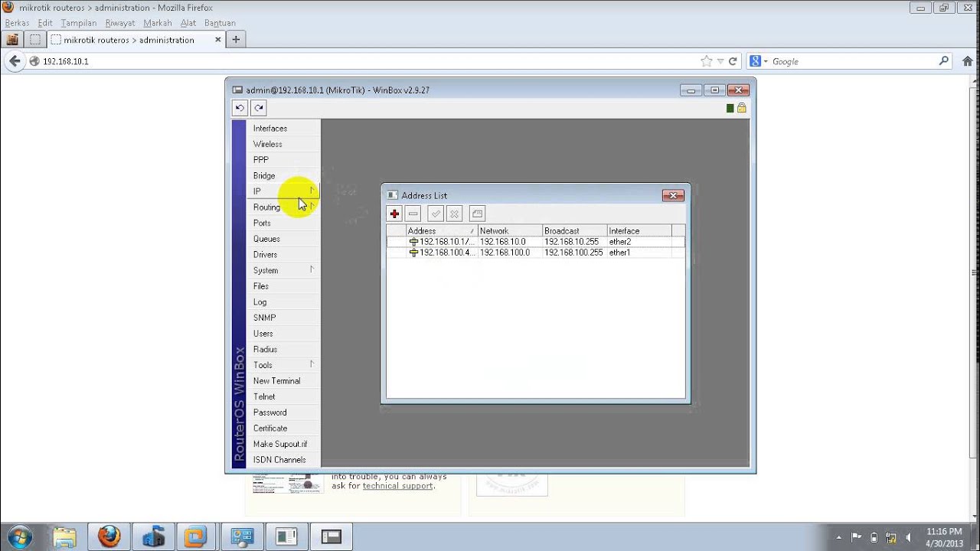Enable address using the checkmark icon
Screen dimensions: 980x551
(x=436, y=214)
